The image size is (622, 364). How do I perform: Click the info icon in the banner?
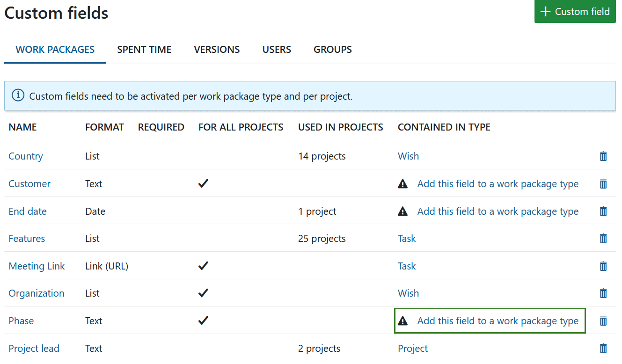18,95
